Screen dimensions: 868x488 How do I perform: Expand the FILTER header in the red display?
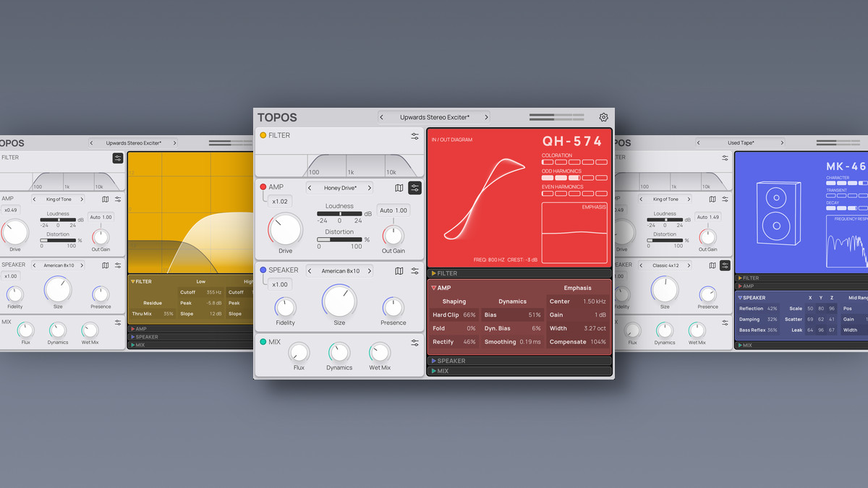(x=448, y=273)
